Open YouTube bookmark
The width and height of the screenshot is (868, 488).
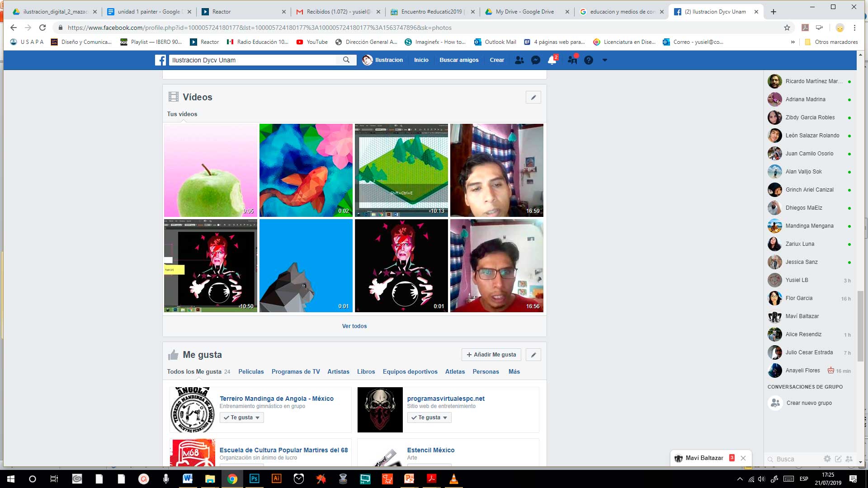(x=312, y=42)
